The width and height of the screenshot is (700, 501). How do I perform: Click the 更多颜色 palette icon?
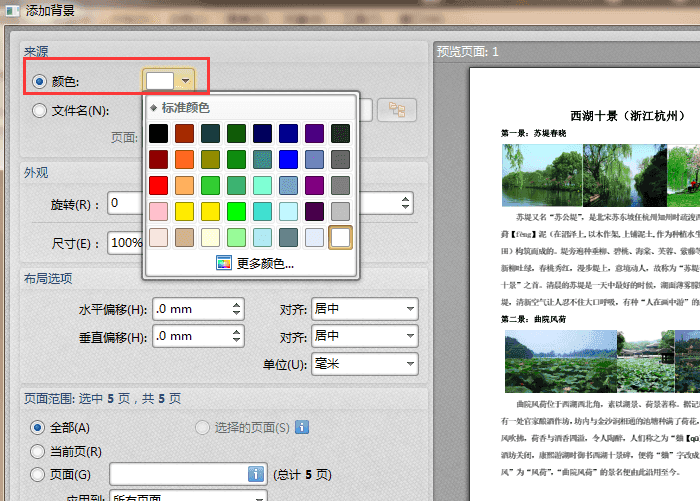click(224, 263)
